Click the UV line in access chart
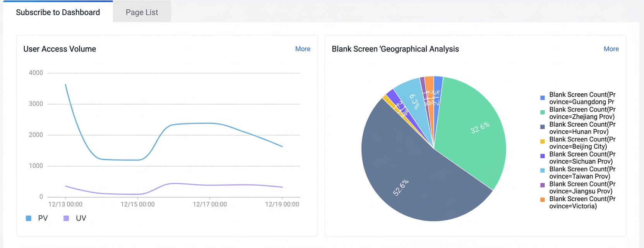Image resolution: width=644 pixels, height=248 pixels. (174, 184)
